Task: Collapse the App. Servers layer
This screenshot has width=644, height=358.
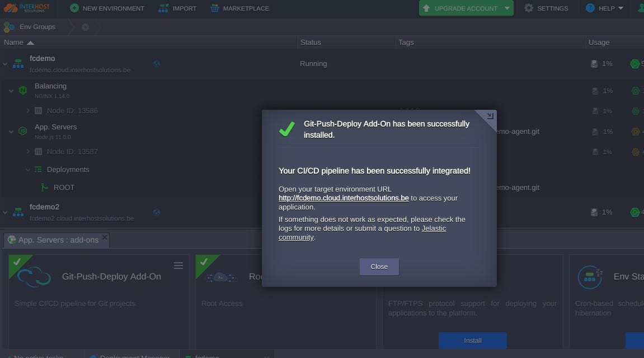Action: [11, 132]
